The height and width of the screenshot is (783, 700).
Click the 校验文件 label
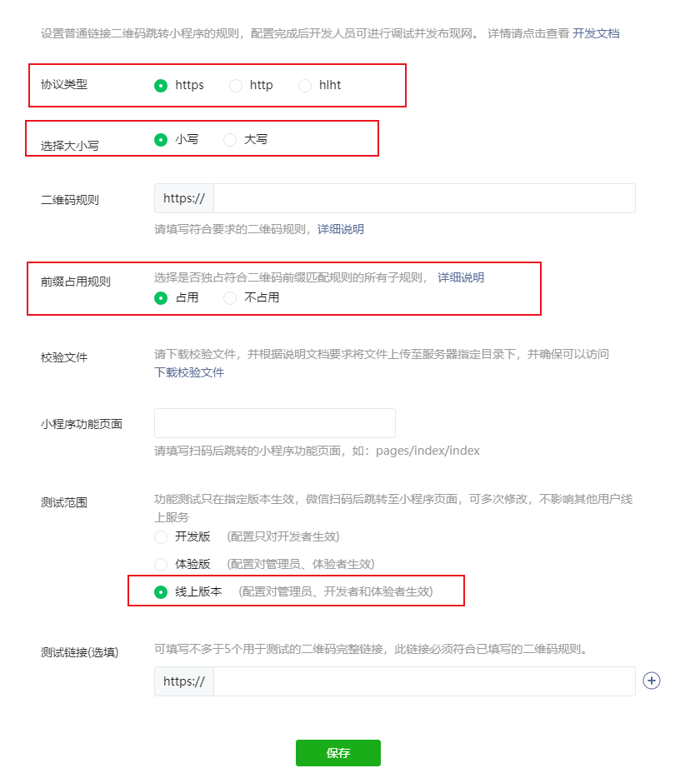pyautogui.click(x=64, y=357)
